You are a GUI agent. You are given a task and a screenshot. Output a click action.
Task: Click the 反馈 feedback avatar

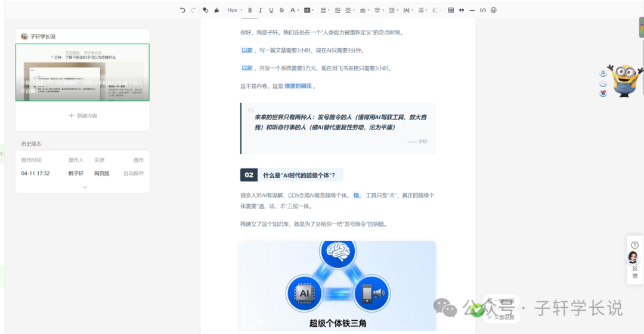point(633,258)
